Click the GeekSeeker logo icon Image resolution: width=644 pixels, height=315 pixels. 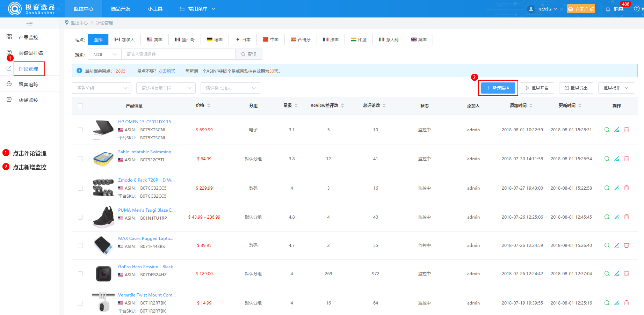tap(15, 9)
